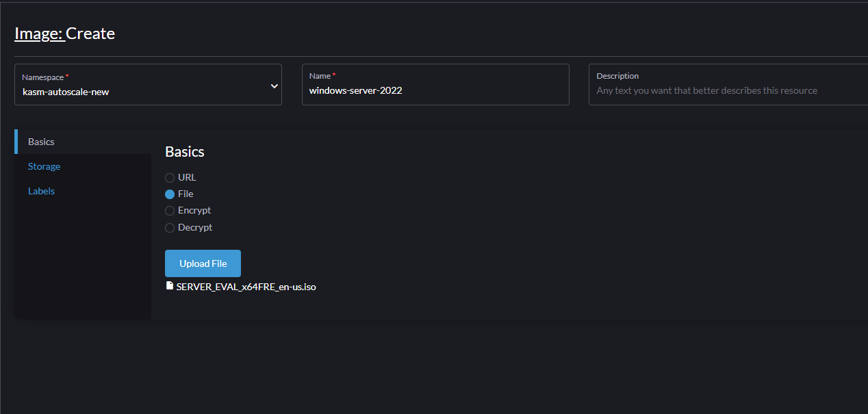Click the Upload File button

[203, 263]
